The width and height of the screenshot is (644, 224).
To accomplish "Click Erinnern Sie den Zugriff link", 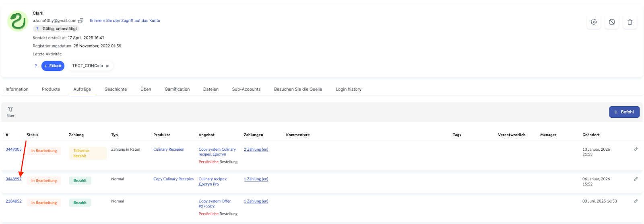I will 125,21.
